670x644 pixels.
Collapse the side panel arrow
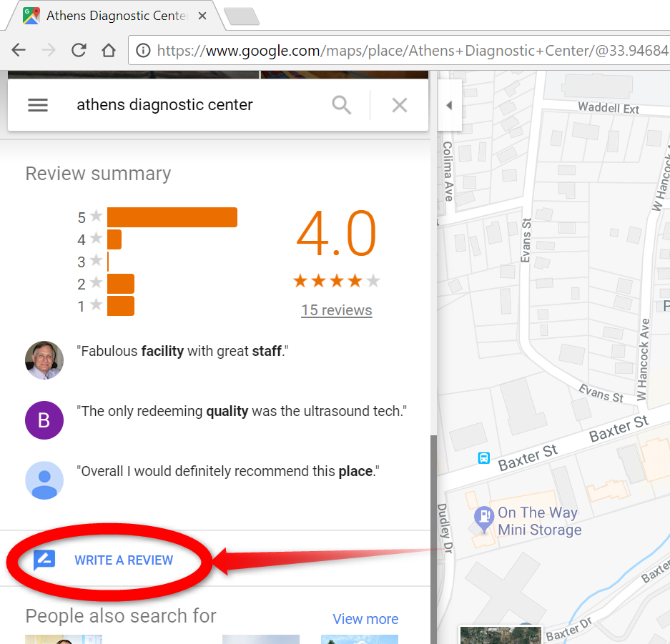[449, 105]
